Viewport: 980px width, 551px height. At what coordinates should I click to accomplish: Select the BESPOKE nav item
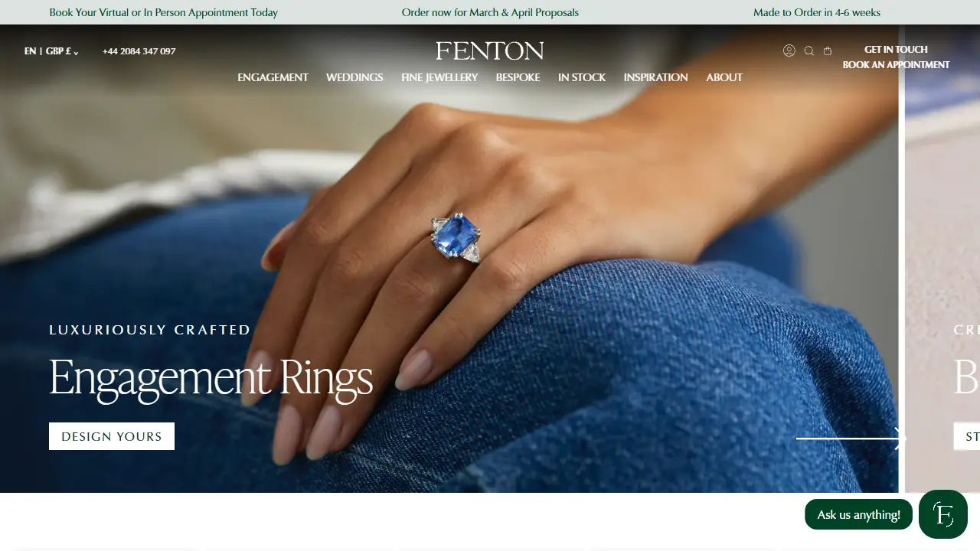[518, 77]
